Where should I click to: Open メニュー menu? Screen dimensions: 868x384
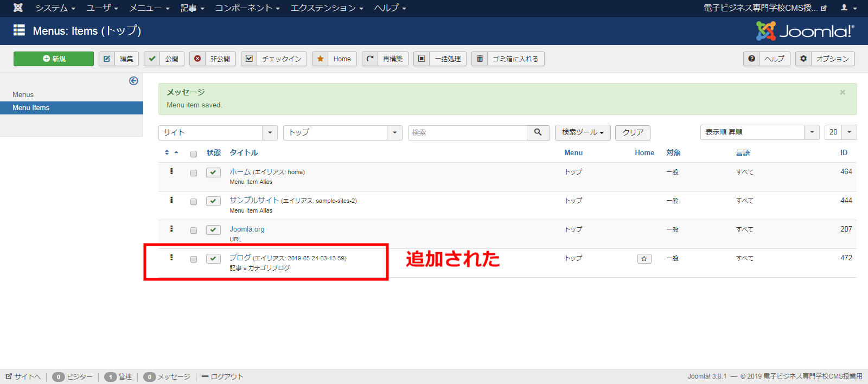tap(149, 8)
